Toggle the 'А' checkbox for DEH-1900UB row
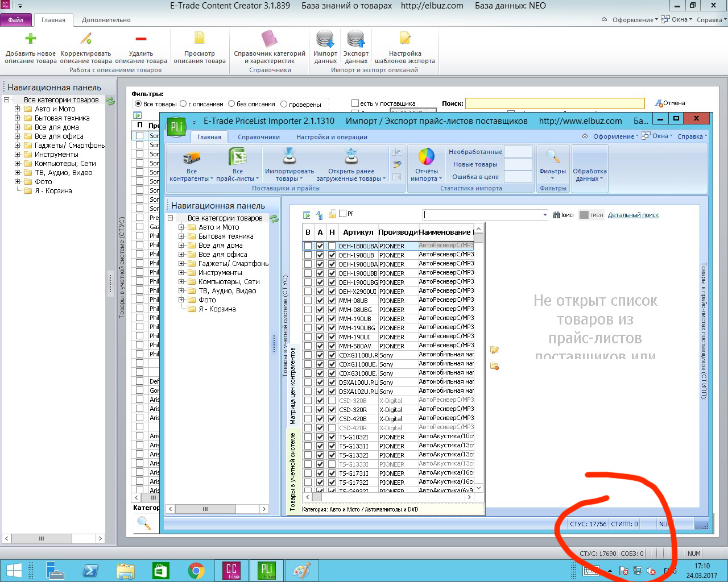 (x=320, y=255)
